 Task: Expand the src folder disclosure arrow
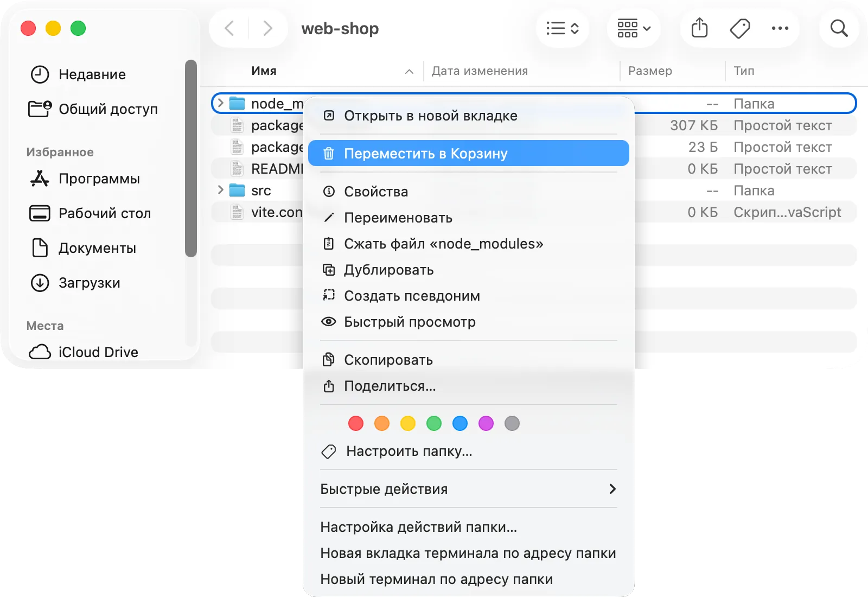220,190
